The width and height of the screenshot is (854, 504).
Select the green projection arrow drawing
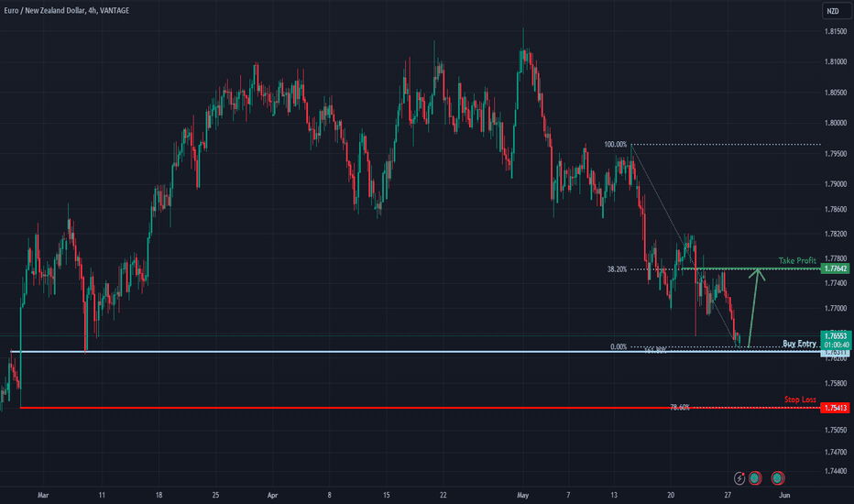752,308
